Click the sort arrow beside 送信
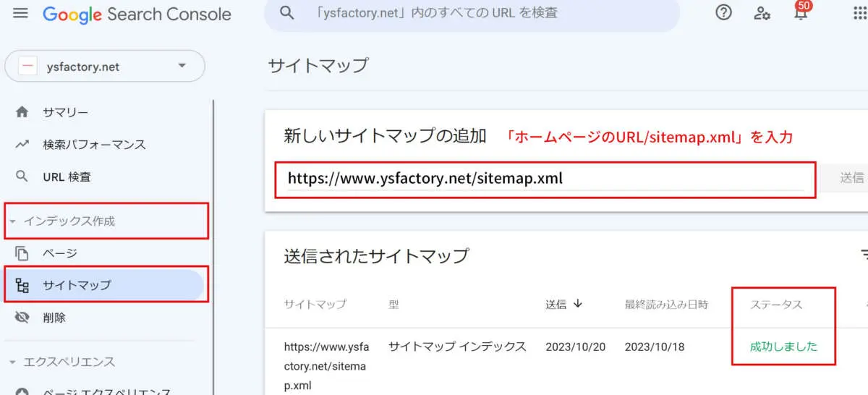The height and width of the screenshot is (395, 868). pos(577,304)
